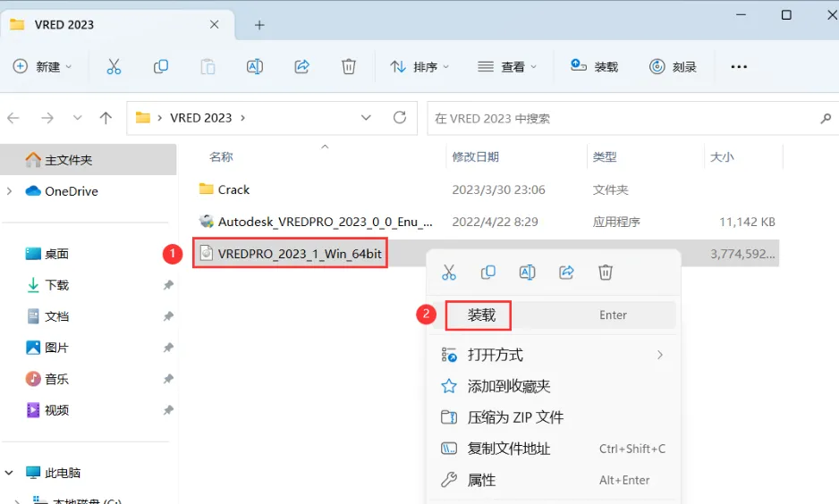Click the Share icon in the toolbar
Screen dimensions: 839x504
click(x=301, y=67)
